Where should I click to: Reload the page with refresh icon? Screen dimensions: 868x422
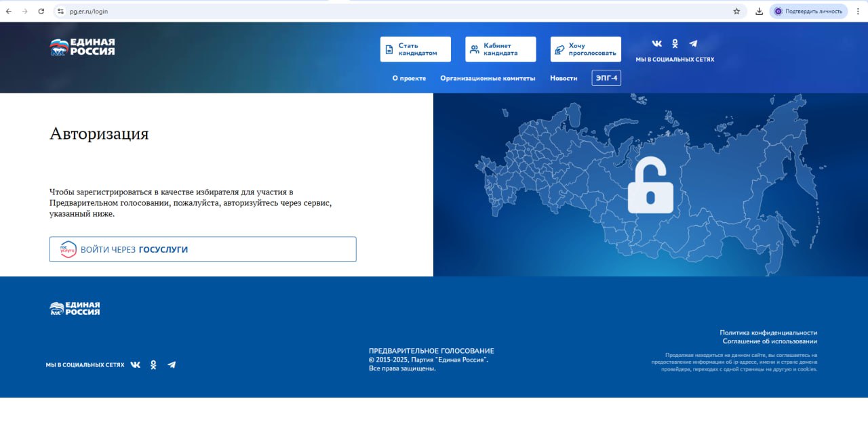coord(41,11)
